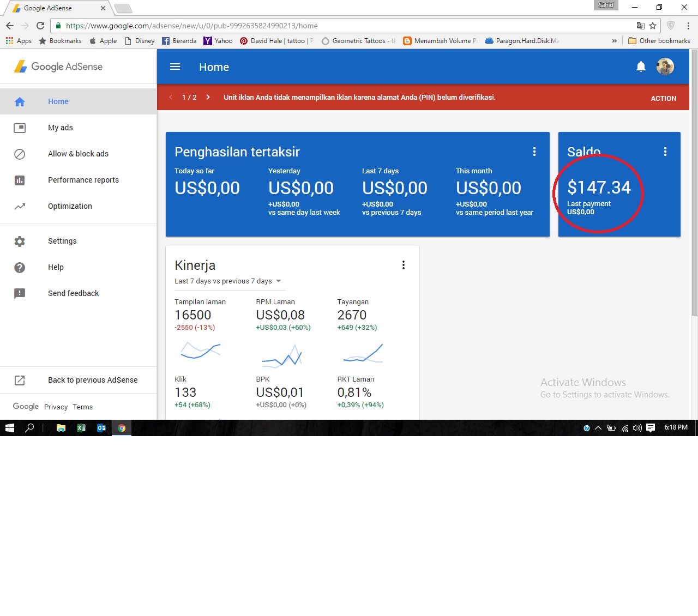Click the Tayangan trend chart

pyautogui.click(x=363, y=353)
